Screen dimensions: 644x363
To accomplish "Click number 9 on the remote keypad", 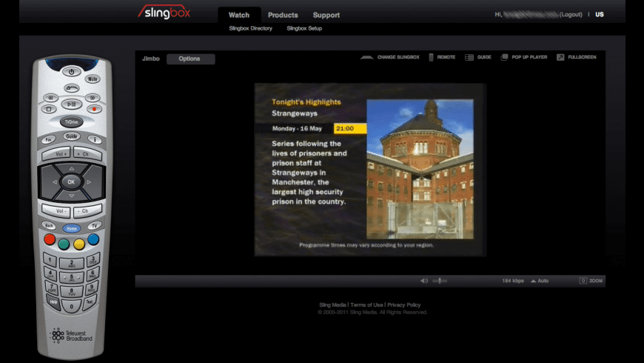I will pos(91,287).
